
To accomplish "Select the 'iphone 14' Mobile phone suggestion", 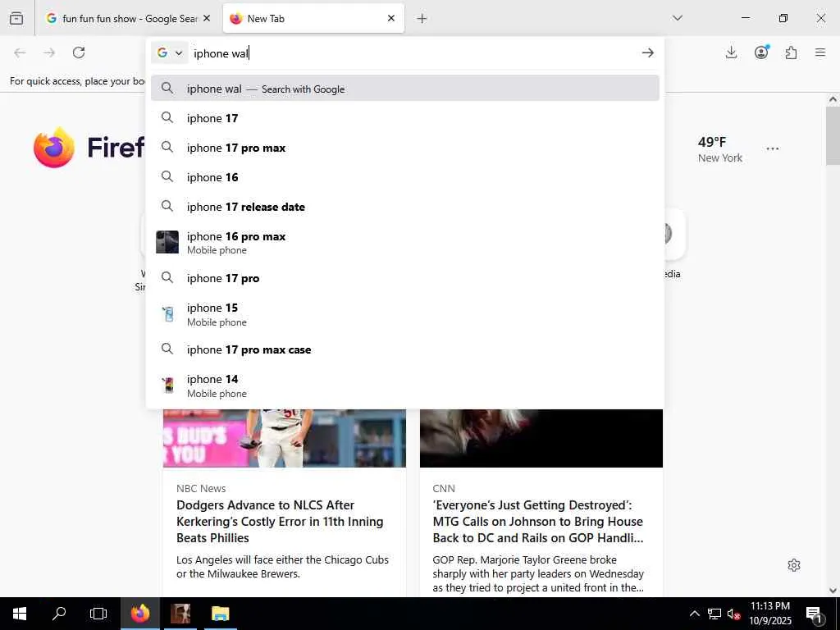I will (x=405, y=386).
